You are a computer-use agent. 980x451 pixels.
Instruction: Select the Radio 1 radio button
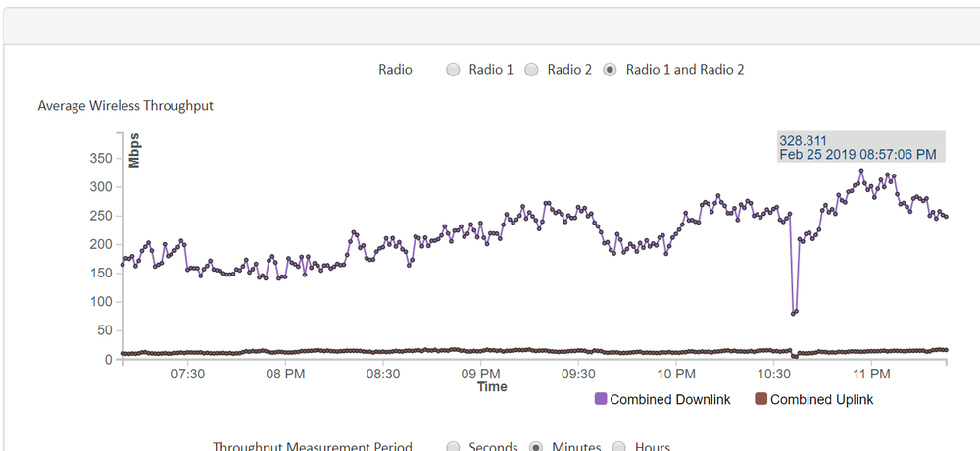coord(453,70)
